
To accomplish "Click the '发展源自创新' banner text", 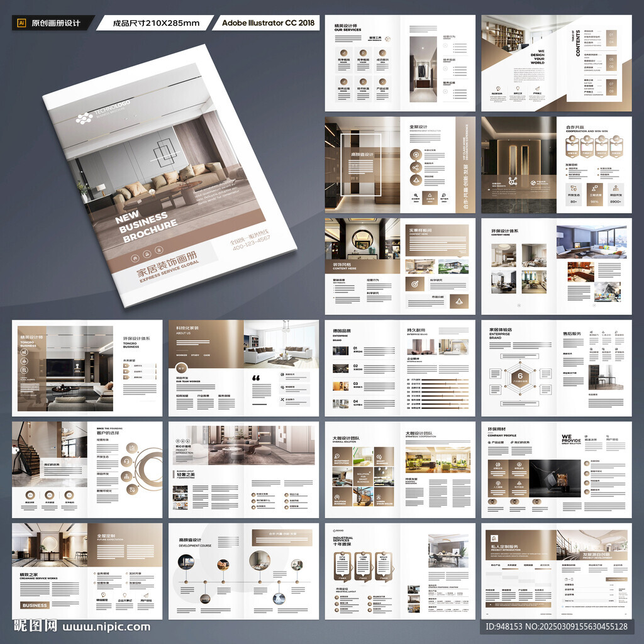I will click(x=596, y=555).
